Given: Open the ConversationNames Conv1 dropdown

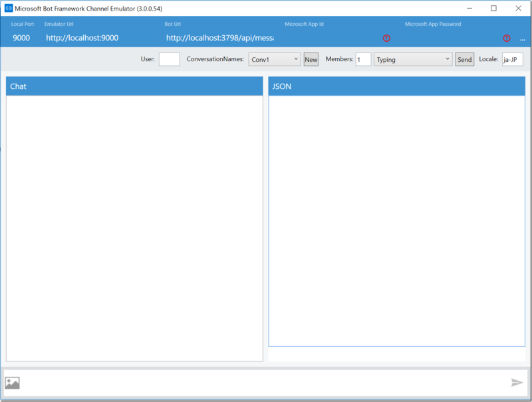Looking at the screenshot, I should click(275, 59).
